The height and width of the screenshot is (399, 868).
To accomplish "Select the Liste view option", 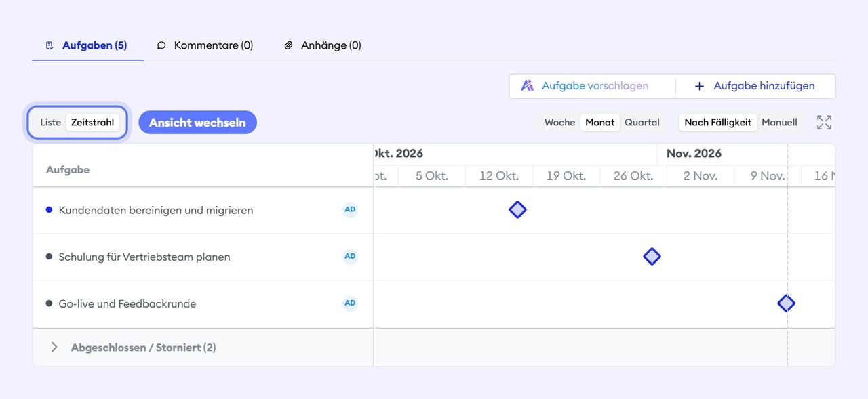I will 51,123.
